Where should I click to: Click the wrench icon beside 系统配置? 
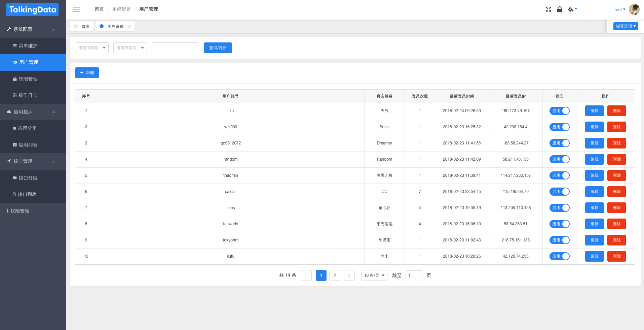pyautogui.click(x=9, y=29)
